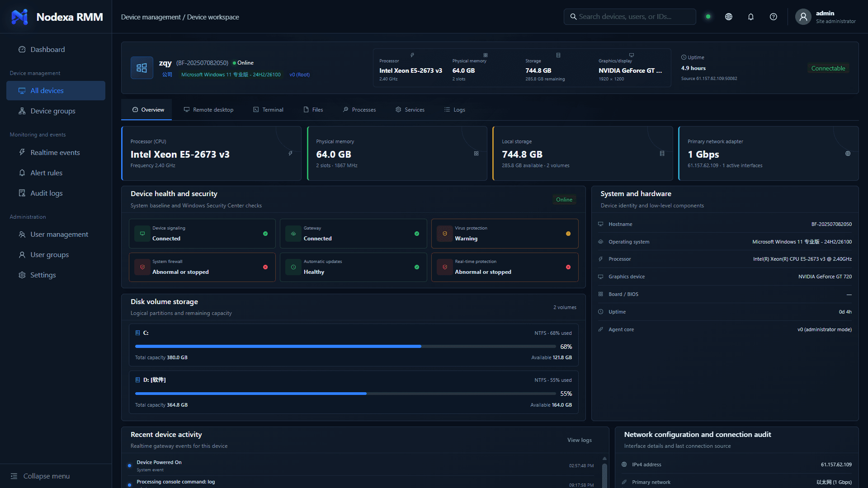Click the Virus protection shield icon

tap(445, 234)
